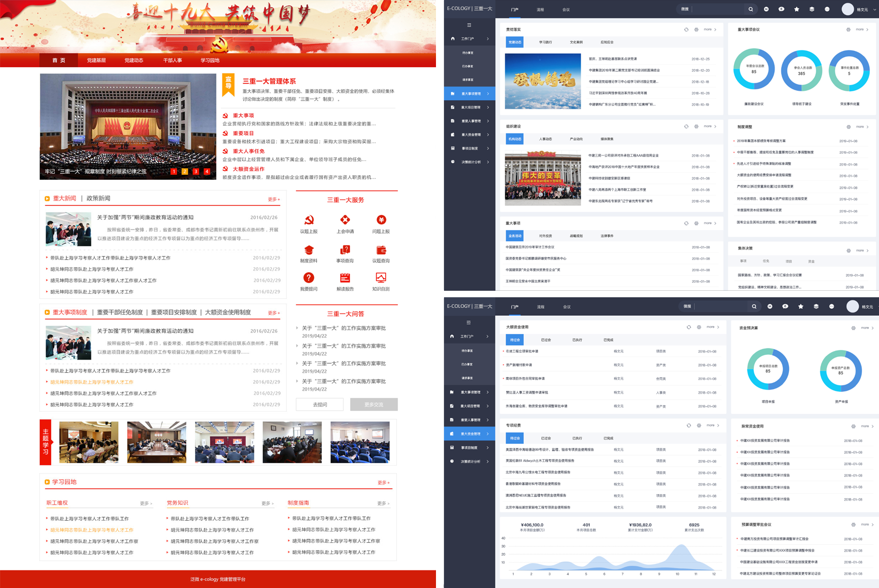Select the 流程 tab in upper dashboard header
The width and height of the screenshot is (879, 588).
coord(540,10)
